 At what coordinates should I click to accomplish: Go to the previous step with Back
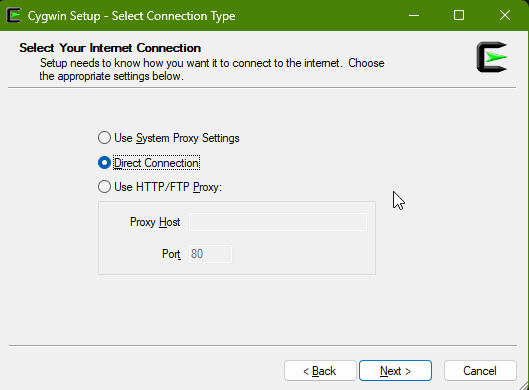(x=320, y=371)
